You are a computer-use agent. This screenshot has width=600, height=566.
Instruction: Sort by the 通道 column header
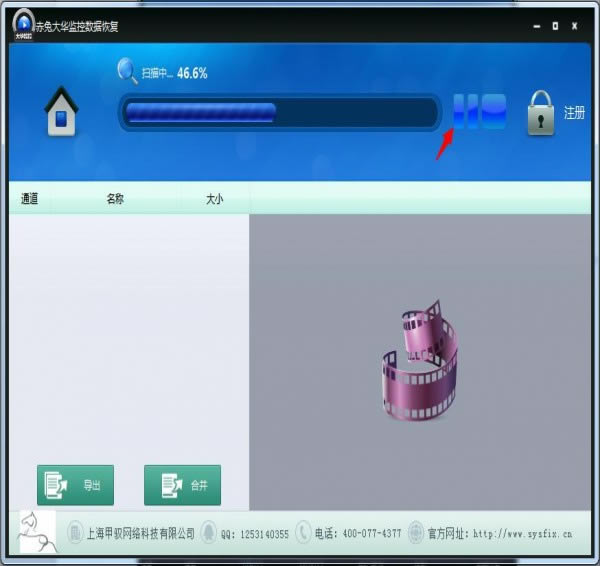[29, 199]
